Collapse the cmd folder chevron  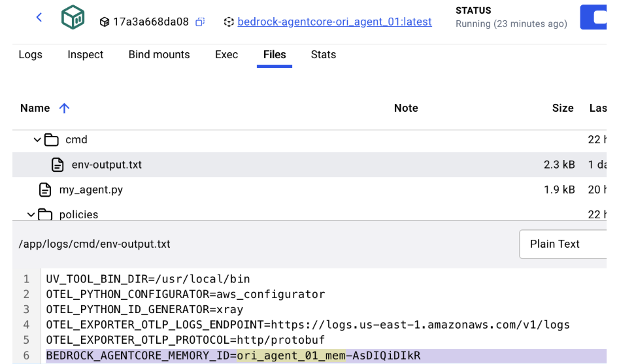(37, 140)
